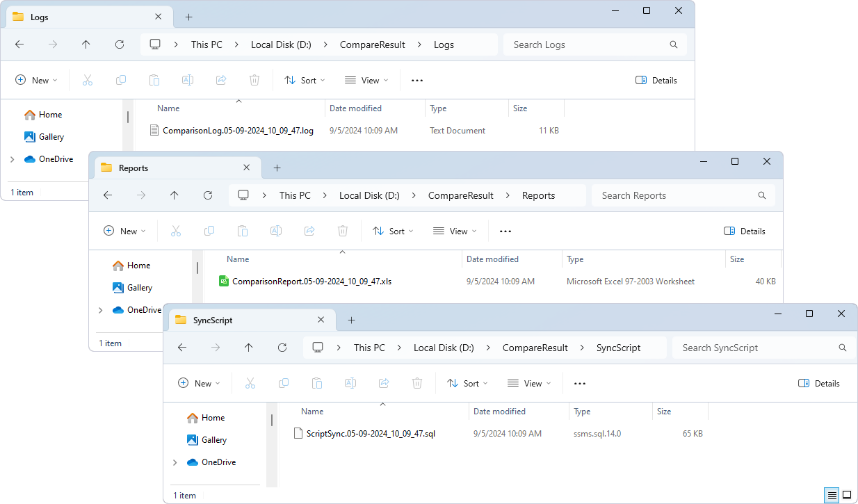858x504 pixels.
Task: Open Home in Reports navigation pane
Action: click(131, 266)
